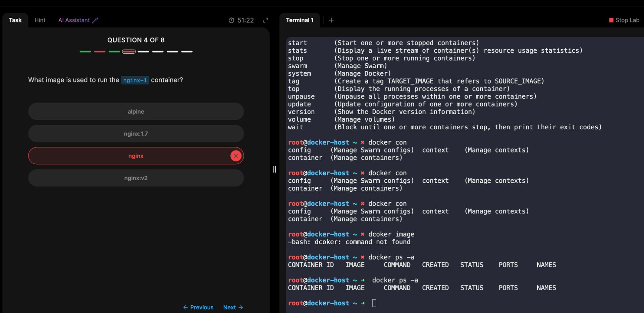Jump to question 1 progress marker

[85, 52]
